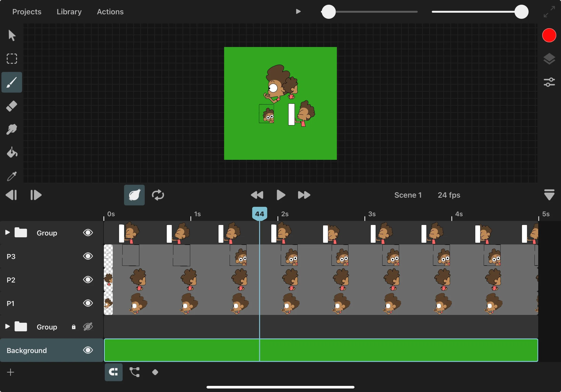
Task: Click the Scene 1 label
Action: click(x=408, y=195)
